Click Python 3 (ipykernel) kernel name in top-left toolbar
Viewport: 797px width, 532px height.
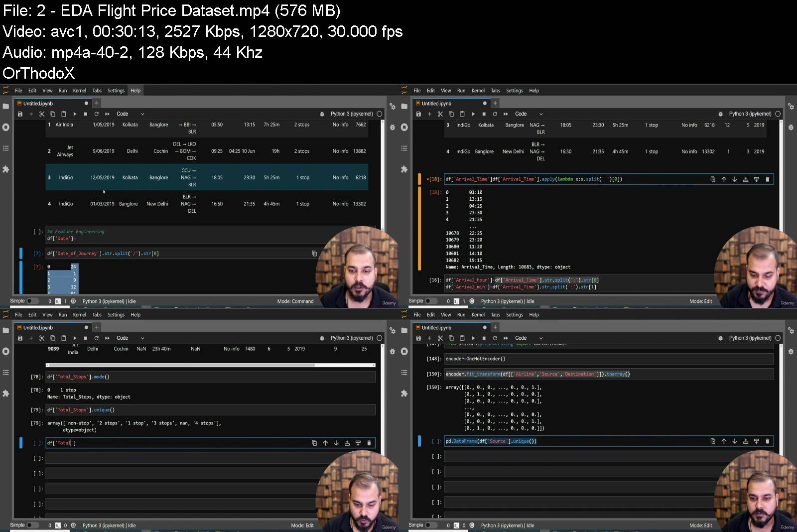pyautogui.click(x=352, y=114)
